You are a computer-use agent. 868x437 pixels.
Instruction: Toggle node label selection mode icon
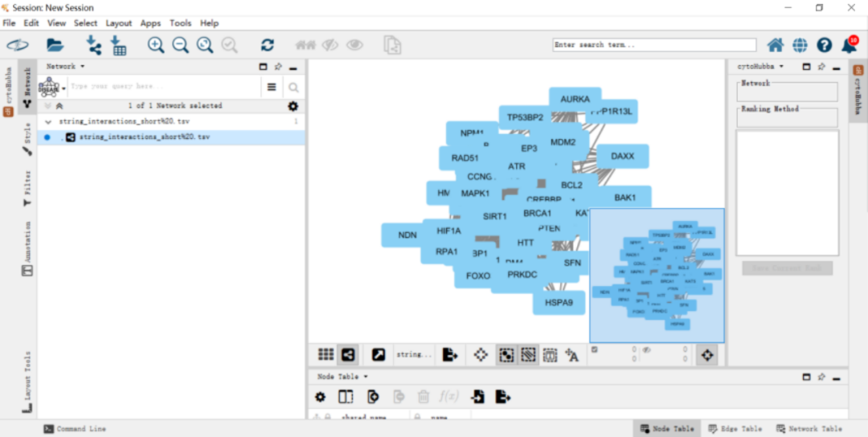572,354
